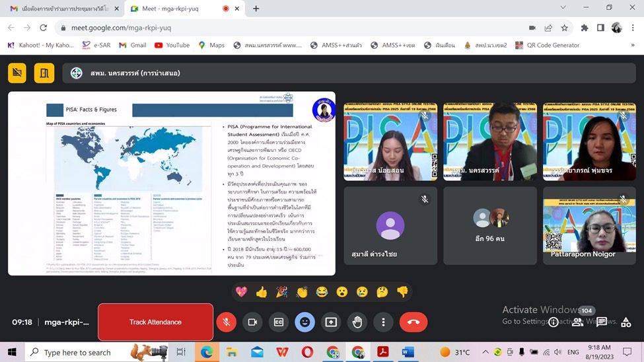Screen dimensions: 644x362
Task: Send the surprised face reaction
Action: point(342,292)
